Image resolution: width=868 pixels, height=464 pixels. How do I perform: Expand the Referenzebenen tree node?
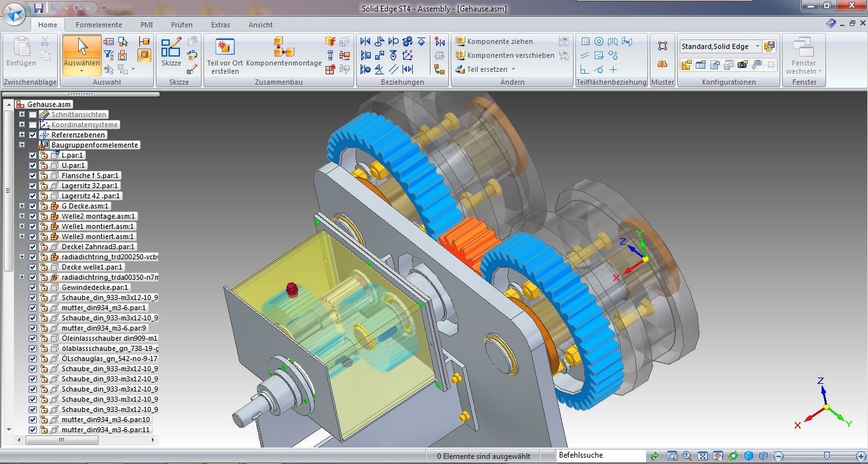coord(22,135)
